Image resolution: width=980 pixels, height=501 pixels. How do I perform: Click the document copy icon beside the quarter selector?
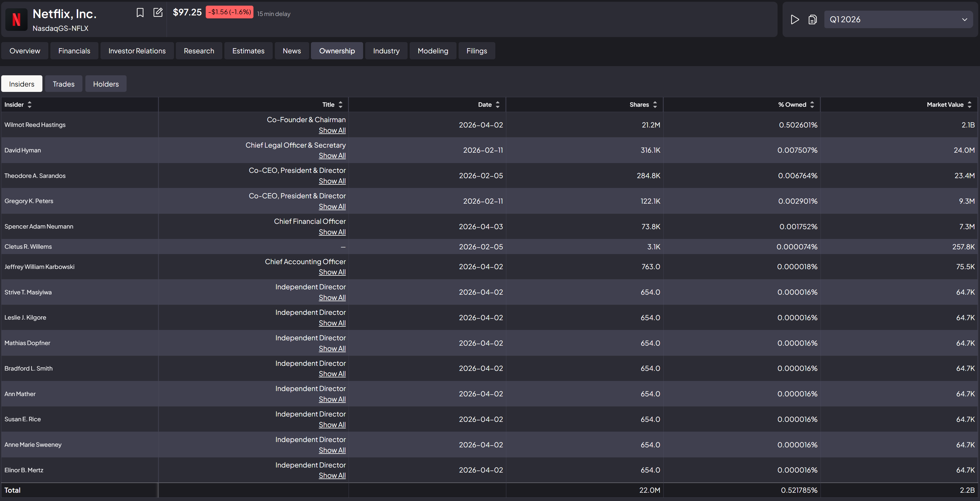coord(812,19)
